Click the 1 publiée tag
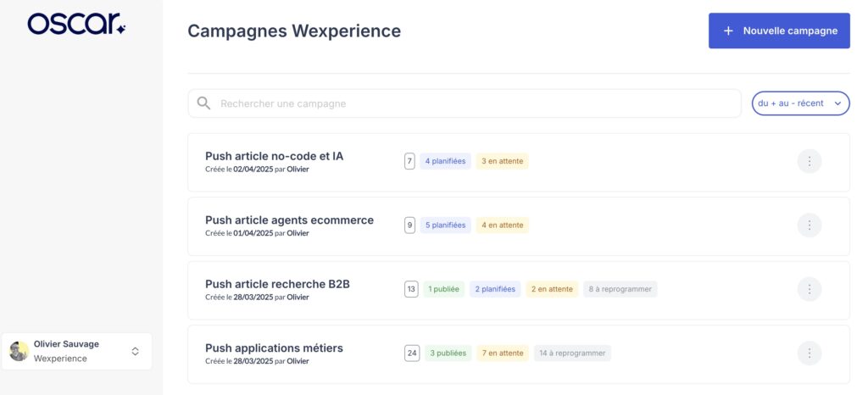Viewport: 868px width, 395px height. pyautogui.click(x=444, y=289)
